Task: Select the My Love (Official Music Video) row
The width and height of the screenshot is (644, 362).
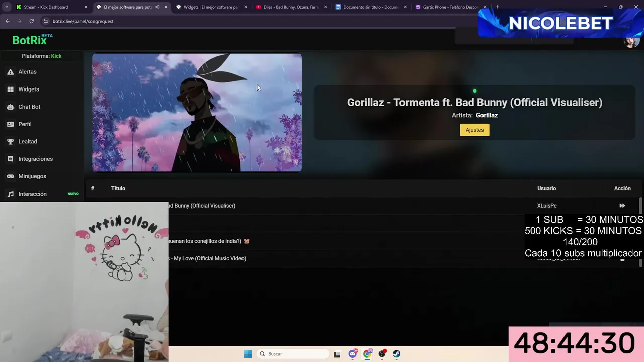Action: point(363,258)
